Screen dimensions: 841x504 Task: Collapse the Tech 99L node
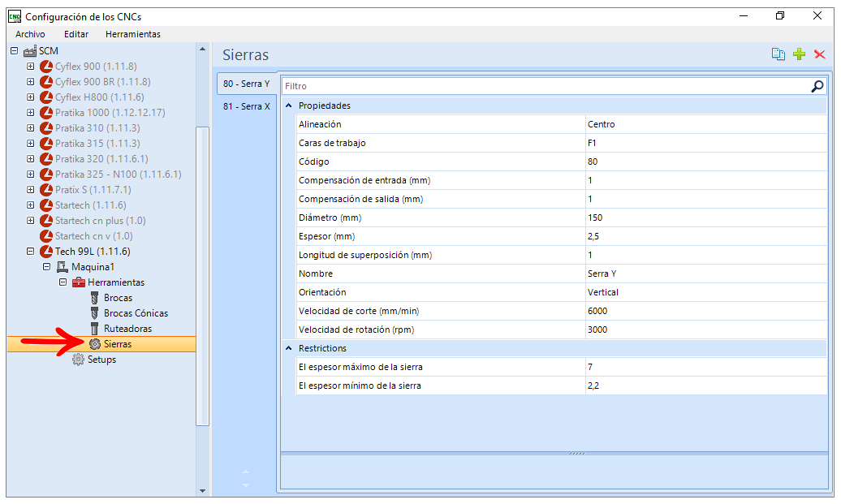click(31, 252)
